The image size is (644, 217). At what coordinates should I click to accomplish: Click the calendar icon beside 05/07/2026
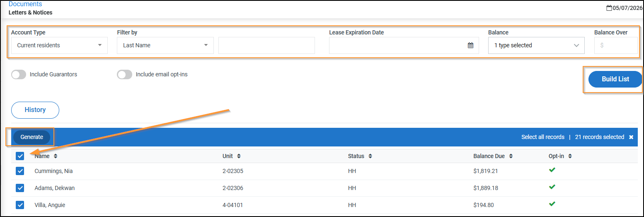tap(609, 8)
